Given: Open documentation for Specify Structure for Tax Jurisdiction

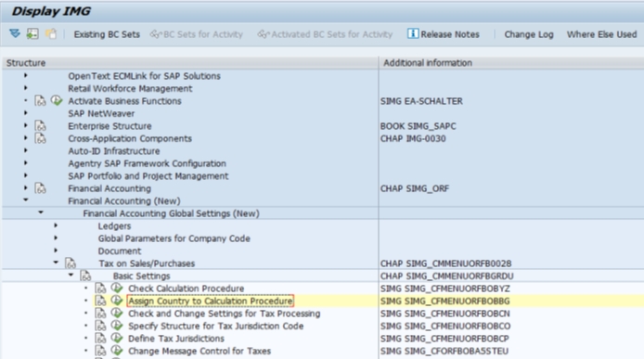Looking at the screenshot, I should 100,326.
